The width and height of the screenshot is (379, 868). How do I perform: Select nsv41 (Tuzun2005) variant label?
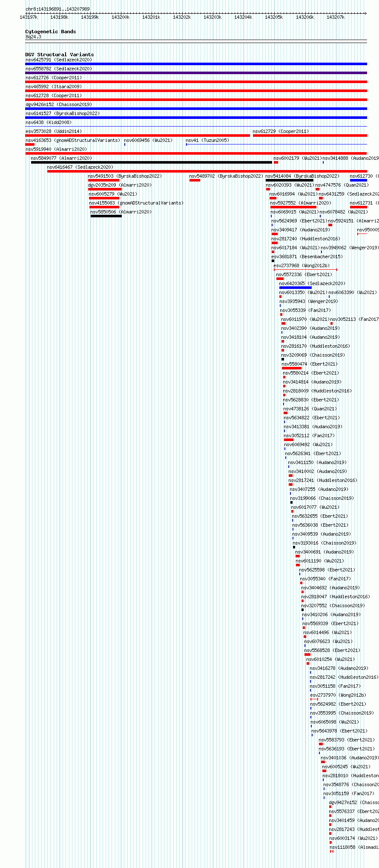(x=207, y=140)
